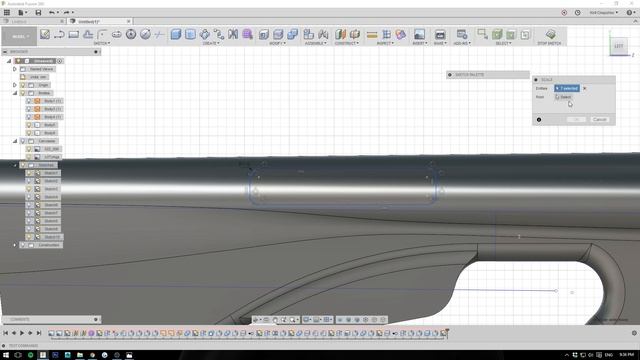Click the '7 selected' Entities field
640x360 pixels.
[x=567, y=88]
